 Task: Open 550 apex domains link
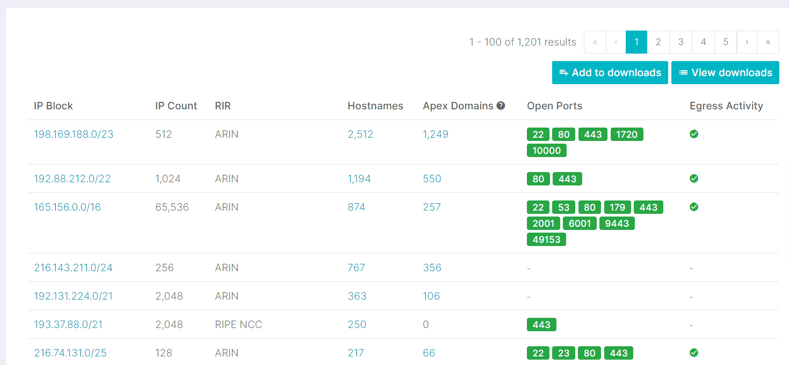pos(432,178)
